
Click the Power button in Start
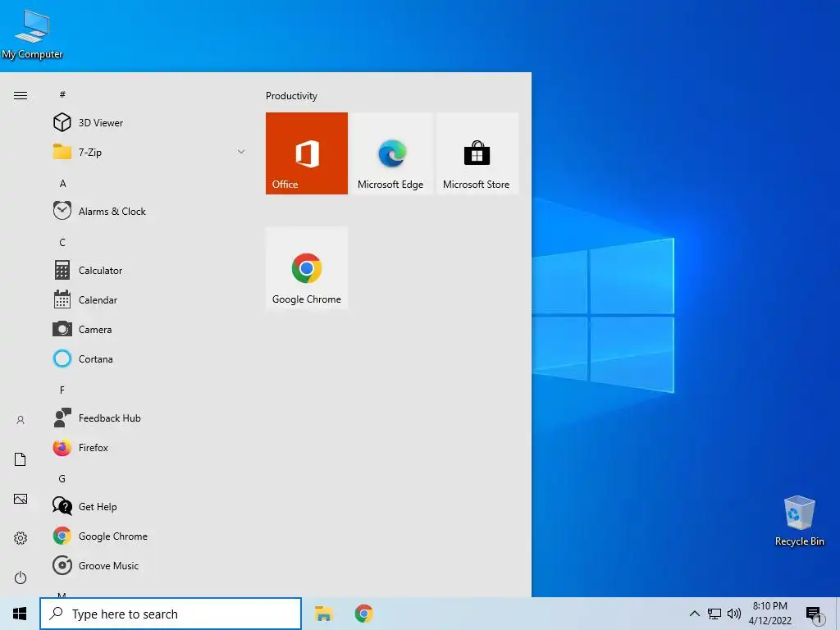click(x=21, y=577)
